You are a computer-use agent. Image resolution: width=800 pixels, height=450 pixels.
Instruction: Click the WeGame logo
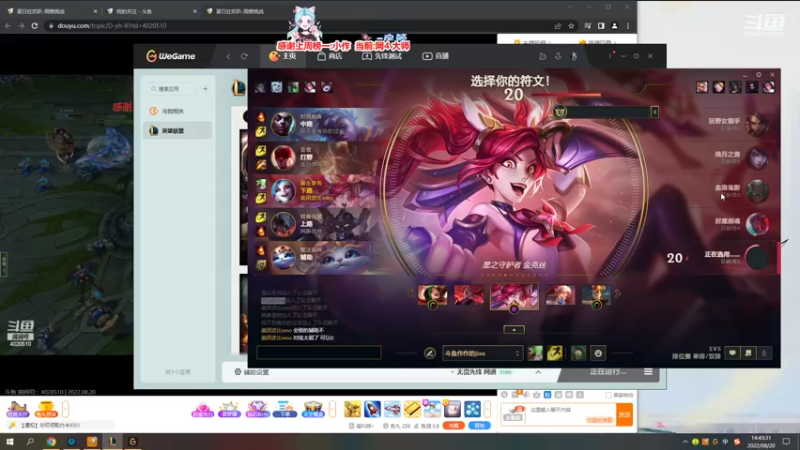(171, 56)
